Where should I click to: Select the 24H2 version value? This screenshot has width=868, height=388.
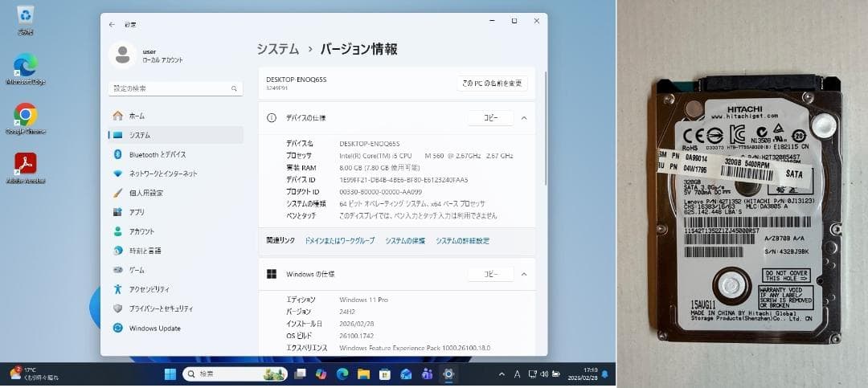click(x=347, y=312)
